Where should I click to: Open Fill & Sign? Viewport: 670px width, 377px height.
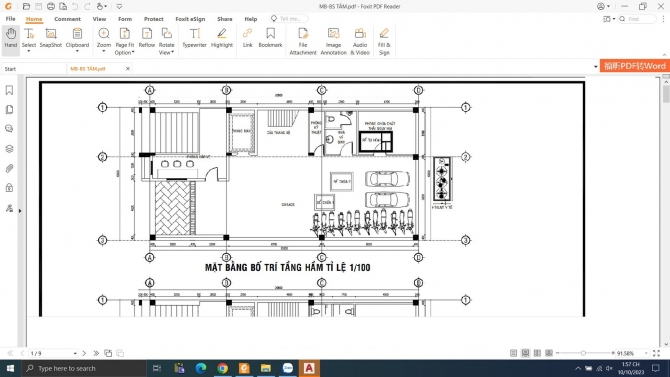point(384,41)
